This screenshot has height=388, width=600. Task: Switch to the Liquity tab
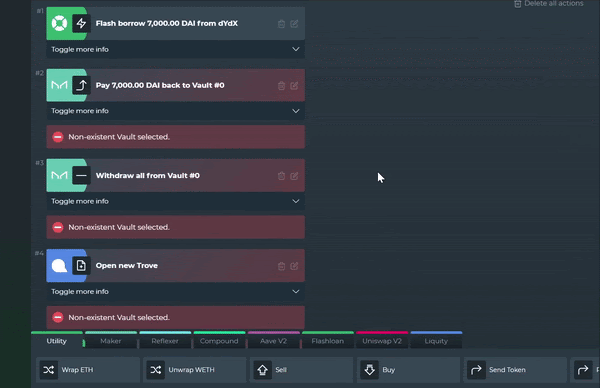(436, 341)
